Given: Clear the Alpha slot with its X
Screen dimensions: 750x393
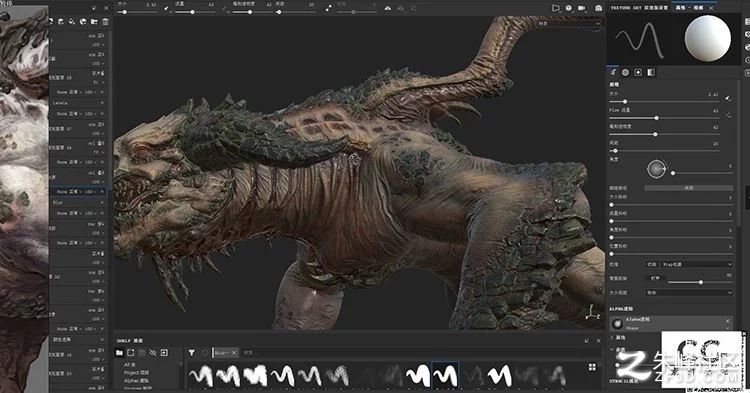Looking at the screenshot, I should click(x=727, y=321).
